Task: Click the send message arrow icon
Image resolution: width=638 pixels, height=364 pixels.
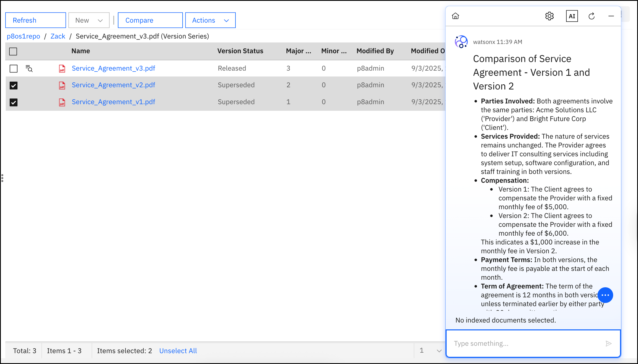Action: coord(608,344)
